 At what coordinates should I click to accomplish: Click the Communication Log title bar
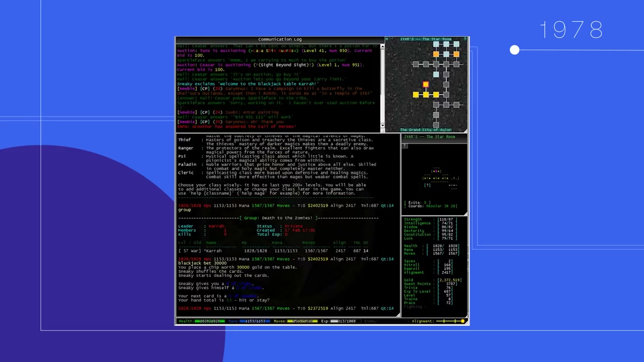tap(280, 39)
